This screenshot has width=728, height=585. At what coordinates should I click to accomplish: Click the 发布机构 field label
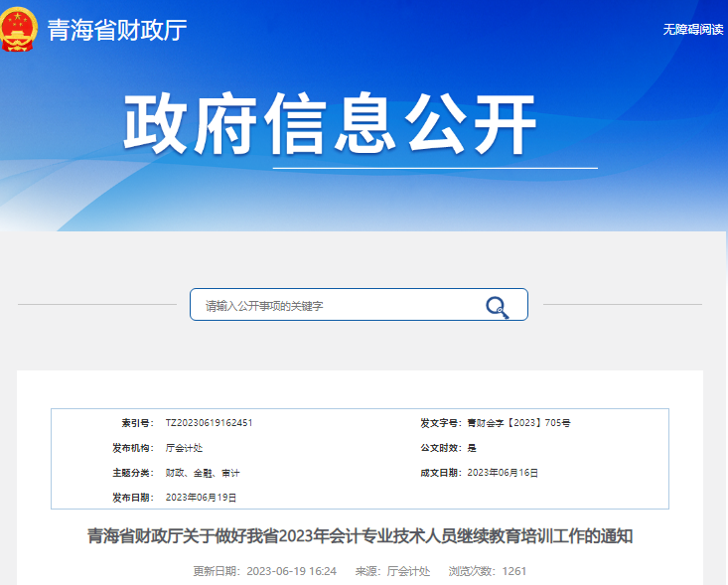[132, 448]
